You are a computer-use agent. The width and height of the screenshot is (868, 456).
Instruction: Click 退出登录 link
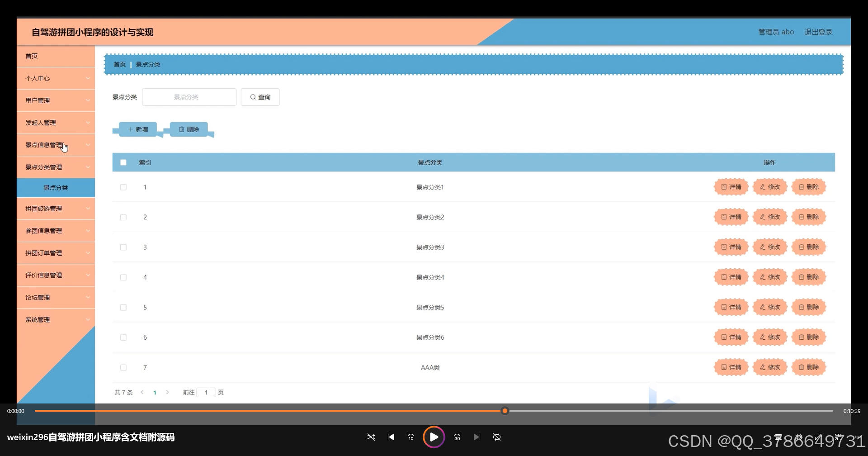pos(818,32)
